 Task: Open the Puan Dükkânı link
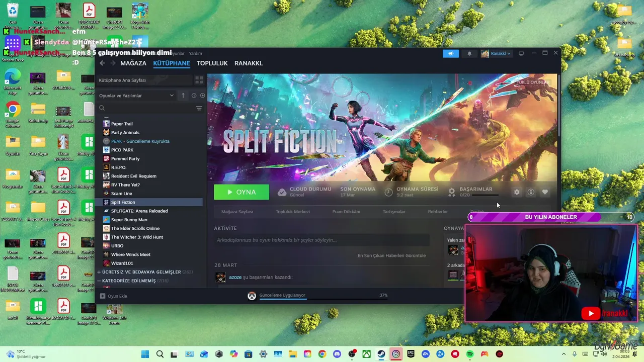click(346, 212)
